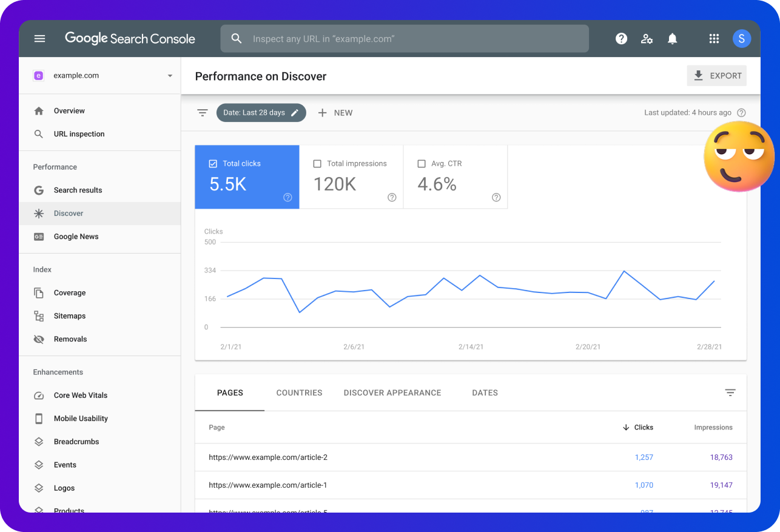Click the filter icon beside date chip
Viewport: 780px width, 532px height.
coord(203,113)
